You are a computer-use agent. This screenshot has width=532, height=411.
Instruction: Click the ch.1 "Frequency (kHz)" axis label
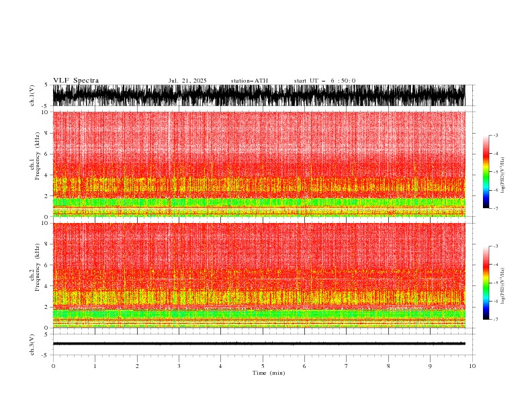point(37,156)
